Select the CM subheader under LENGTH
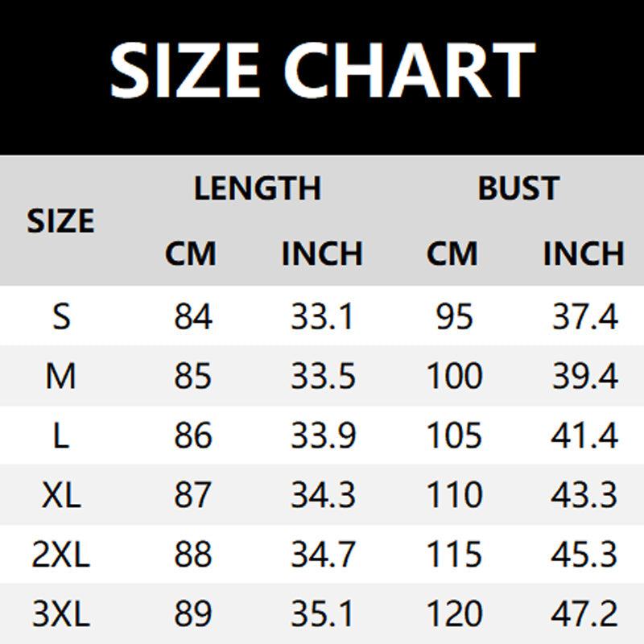The height and width of the screenshot is (644, 644). click(191, 254)
